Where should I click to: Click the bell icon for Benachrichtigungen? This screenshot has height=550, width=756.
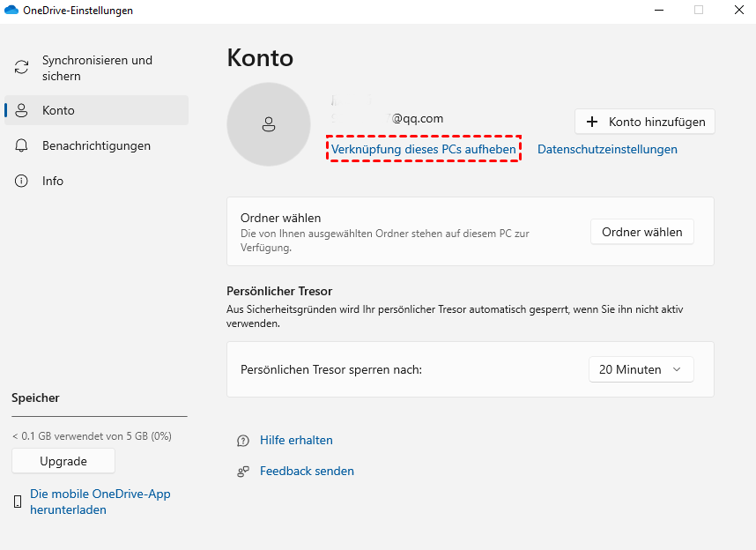tap(21, 145)
